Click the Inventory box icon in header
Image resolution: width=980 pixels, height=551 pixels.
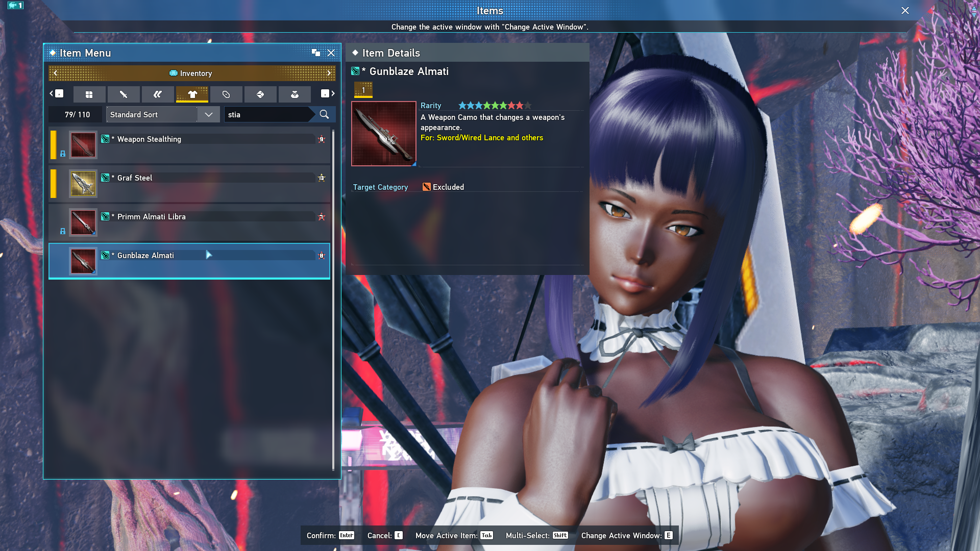(174, 73)
